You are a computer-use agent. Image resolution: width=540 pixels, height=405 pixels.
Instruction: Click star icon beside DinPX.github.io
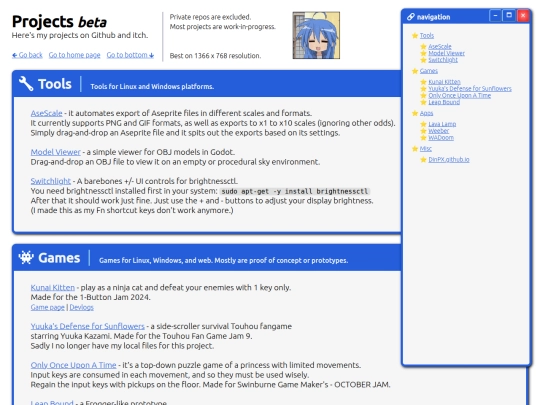pos(424,160)
